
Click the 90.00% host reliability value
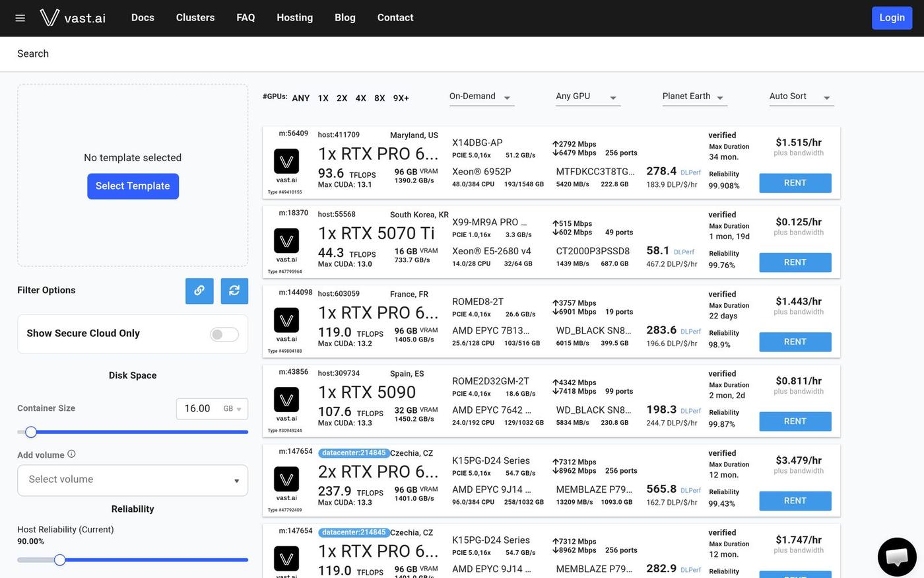pos(31,542)
